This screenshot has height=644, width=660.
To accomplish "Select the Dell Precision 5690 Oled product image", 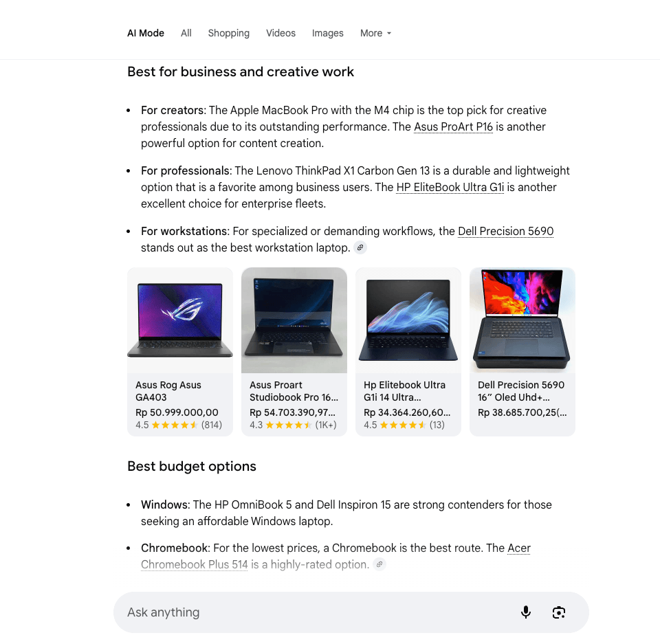I will pyautogui.click(x=522, y=320).
